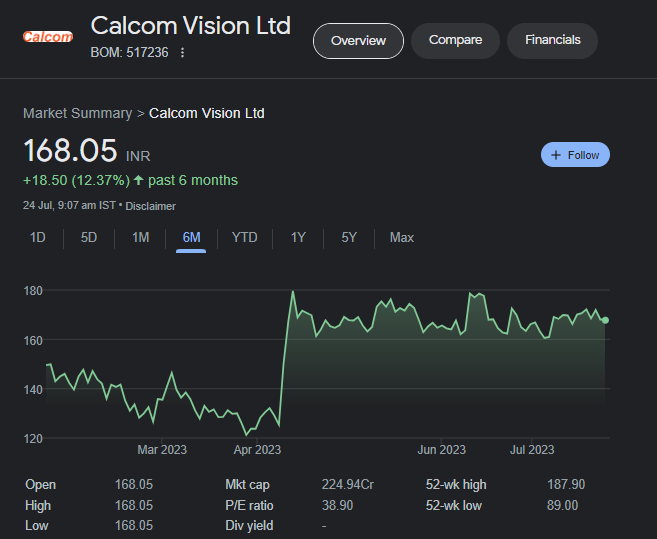Click the 120 y-axis label
Image resolution: width=657 pixels, height=539 pixels.
click(33, 439)
